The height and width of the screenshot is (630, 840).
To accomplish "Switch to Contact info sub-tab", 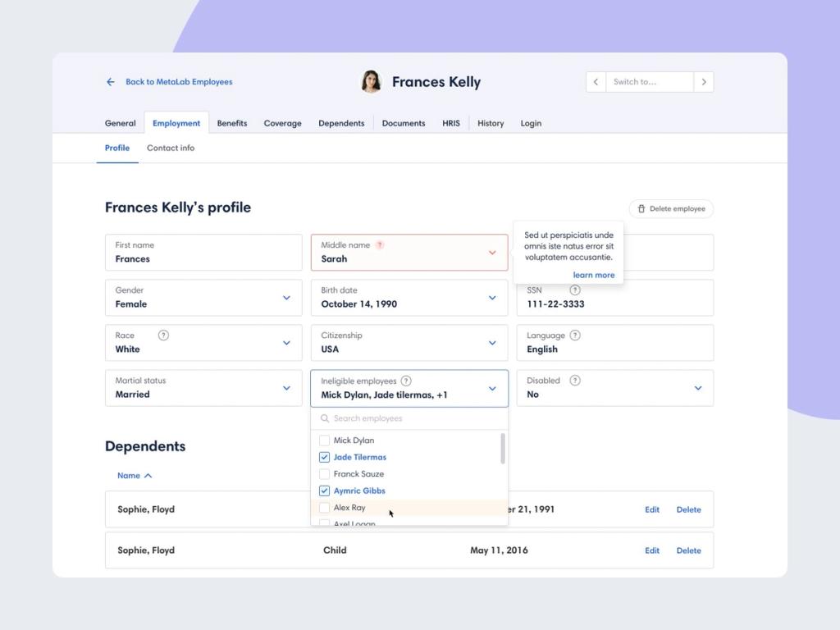I will [x=171, y=148].
